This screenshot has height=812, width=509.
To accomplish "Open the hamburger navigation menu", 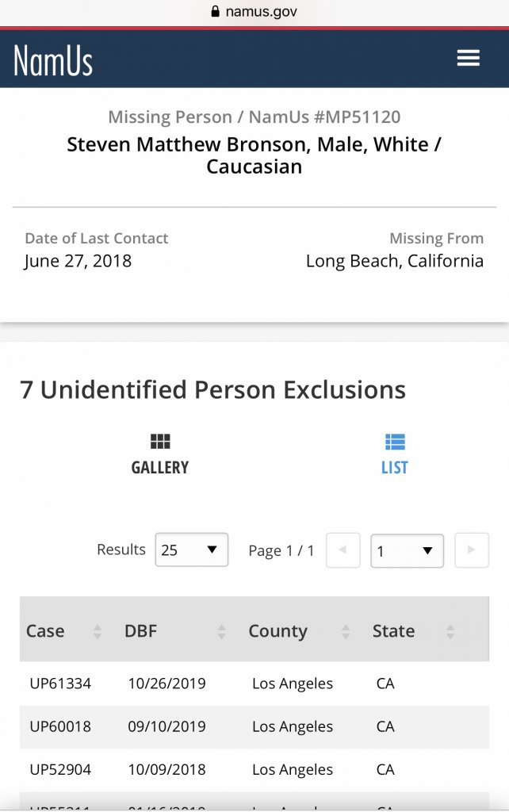I will (x=468, y=59).
